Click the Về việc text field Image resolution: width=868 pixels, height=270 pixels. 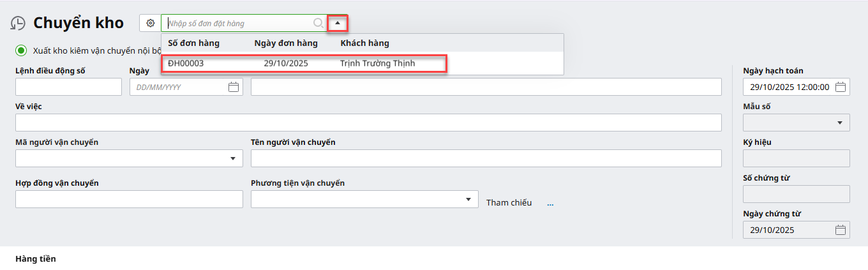click(x=368, y=123)
